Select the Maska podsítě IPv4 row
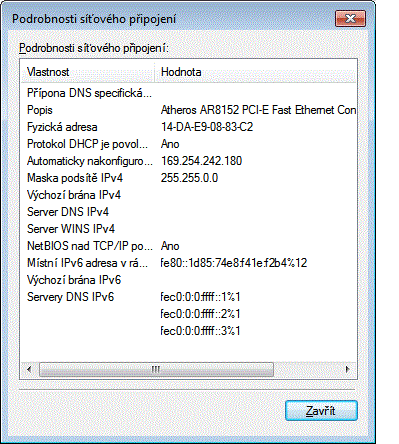 click(x=189, y=178)
